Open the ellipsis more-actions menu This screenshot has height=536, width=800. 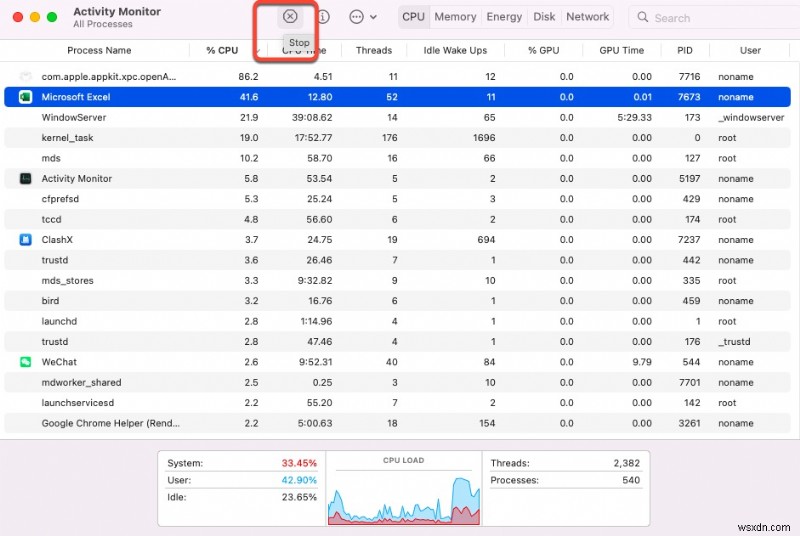point(362,17)
